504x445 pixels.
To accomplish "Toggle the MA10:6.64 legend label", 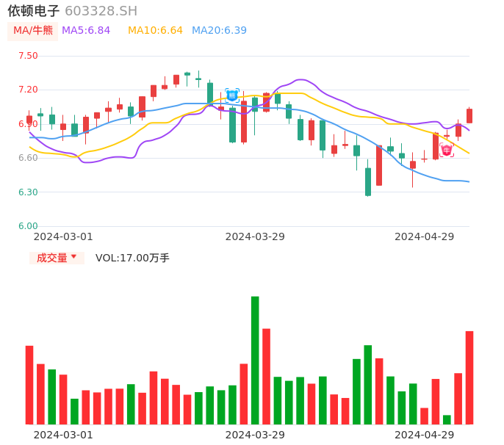I will (x=155, y=31).
